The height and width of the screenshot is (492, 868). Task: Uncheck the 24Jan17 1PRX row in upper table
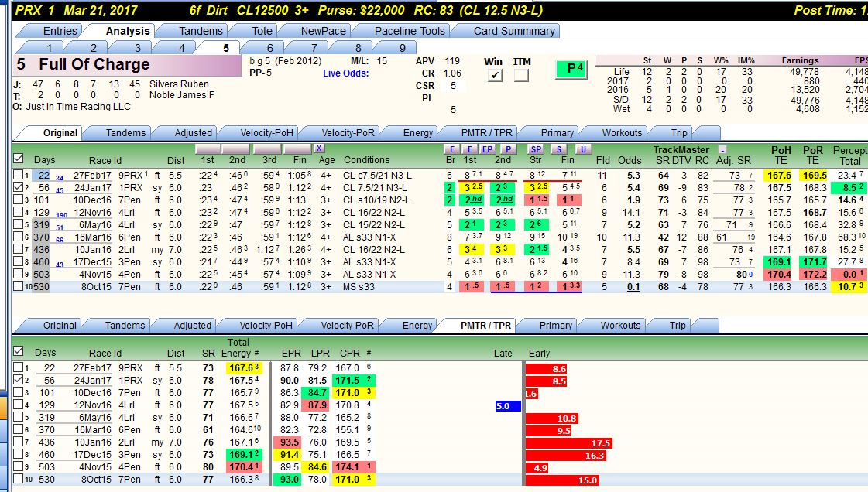pyautogui.click(x=19, y=187)
